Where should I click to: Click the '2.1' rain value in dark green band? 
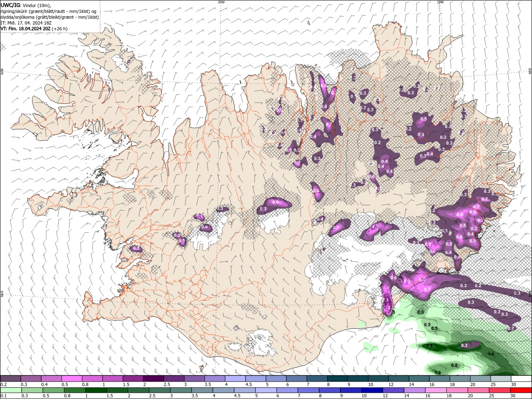430,346
